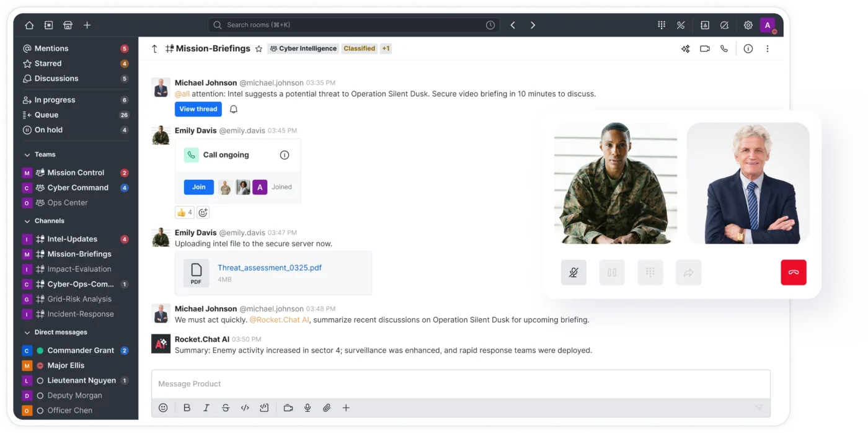Focus the Message Product input field

point(461,384)
